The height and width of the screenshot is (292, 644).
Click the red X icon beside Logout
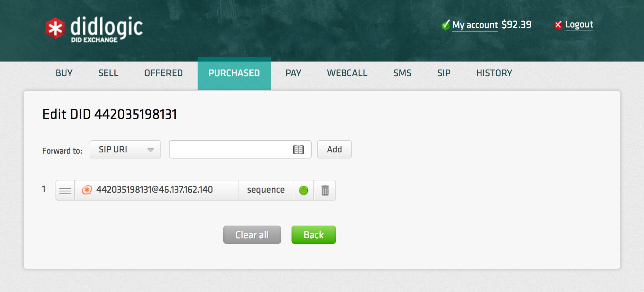pyautogui.click(x=558, y=24)
